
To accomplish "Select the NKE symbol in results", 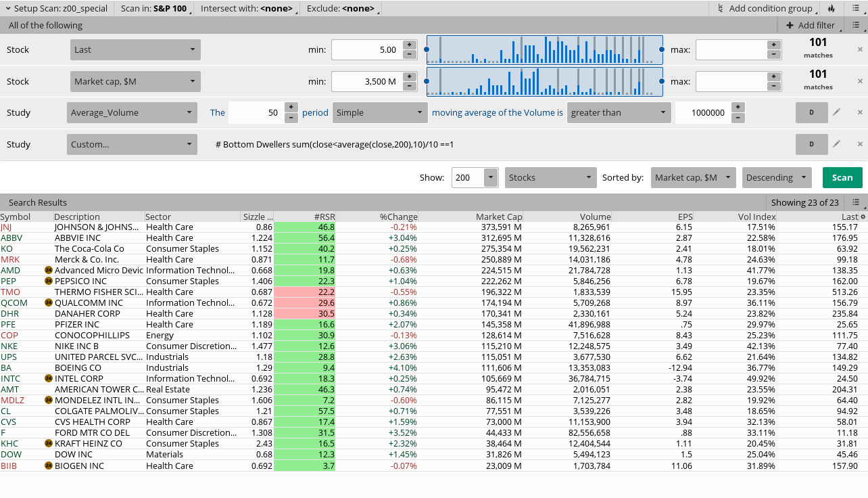I will [x=9, y=346].
